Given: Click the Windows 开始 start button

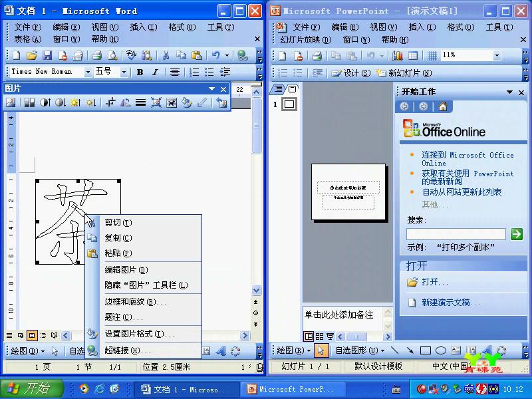Looking at the screenshot, I should pos(31,389).
